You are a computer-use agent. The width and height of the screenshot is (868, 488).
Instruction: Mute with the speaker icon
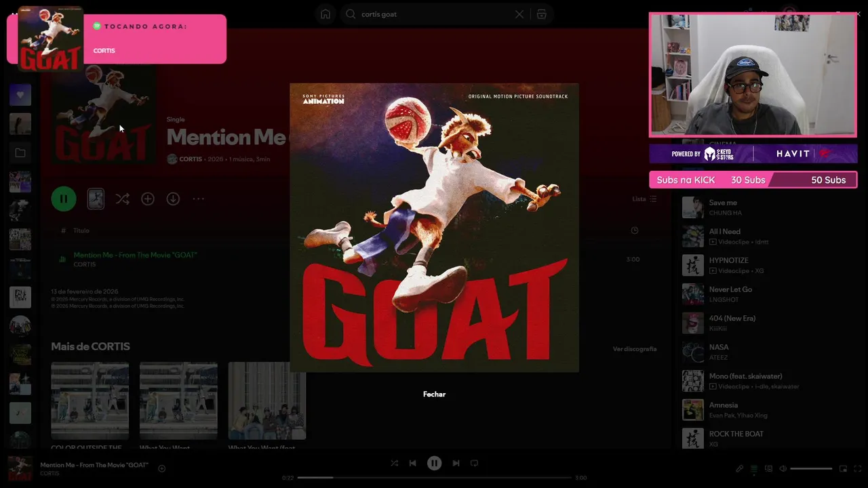click(x=783, y=468)
